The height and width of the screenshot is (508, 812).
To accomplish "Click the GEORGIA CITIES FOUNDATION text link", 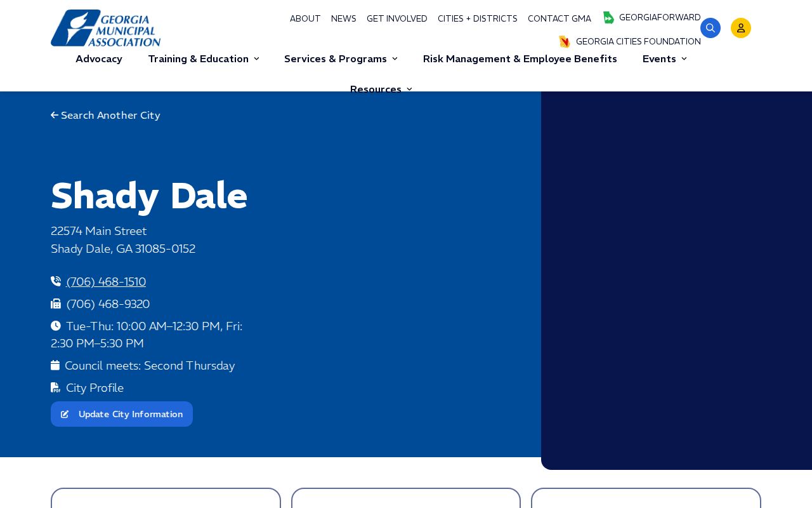I will click(638, 42).
